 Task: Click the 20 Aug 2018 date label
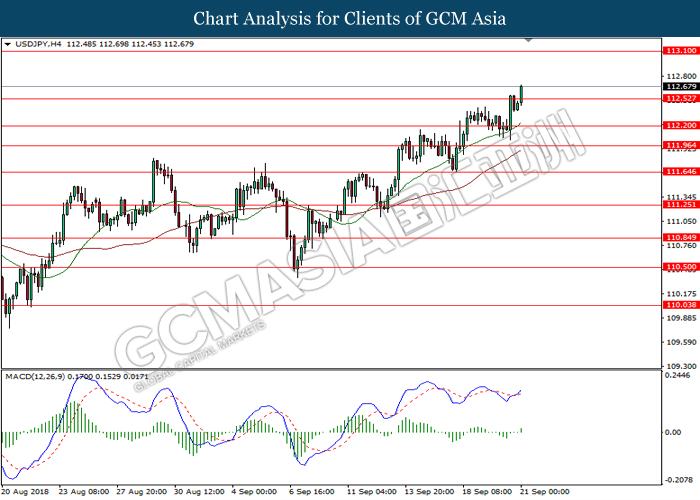point(25,492)
